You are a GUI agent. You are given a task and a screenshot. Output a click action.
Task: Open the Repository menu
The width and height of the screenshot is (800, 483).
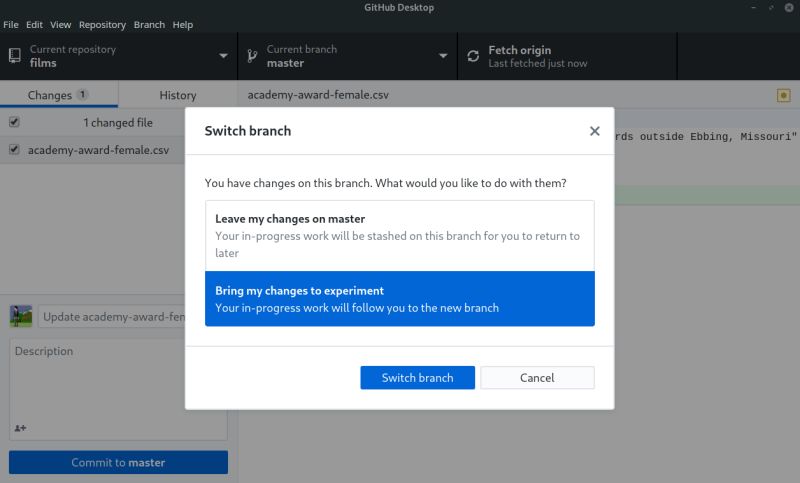pyautogui.click(x=102, y=24)
